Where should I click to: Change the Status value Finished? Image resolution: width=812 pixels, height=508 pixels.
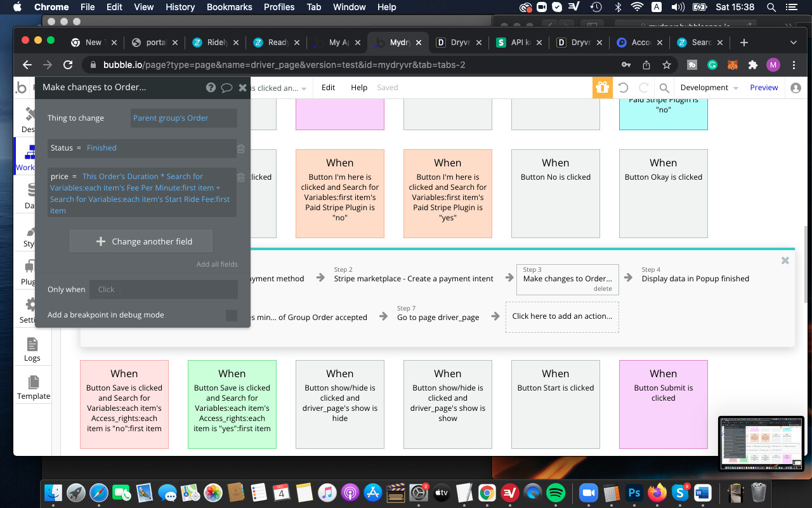[101, 148]
